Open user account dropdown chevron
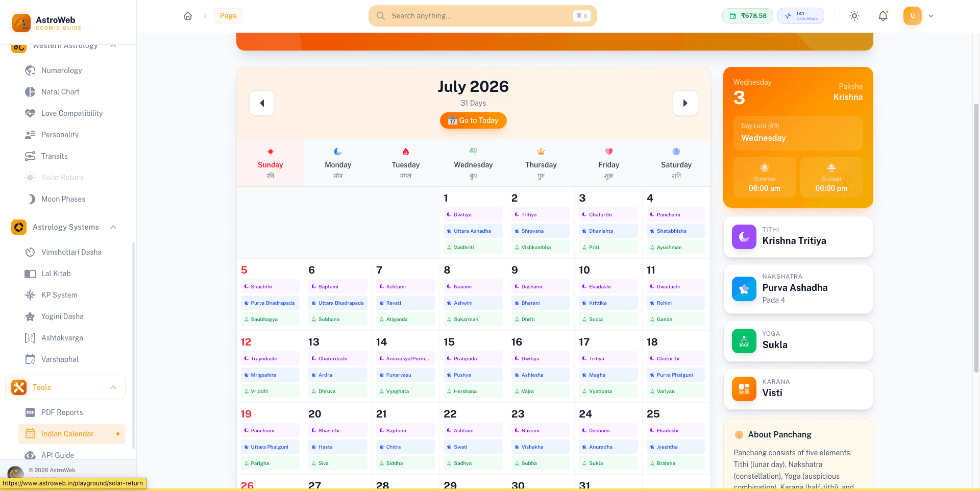The width and height of the screenshot is (980, 491). pos(931,16)
